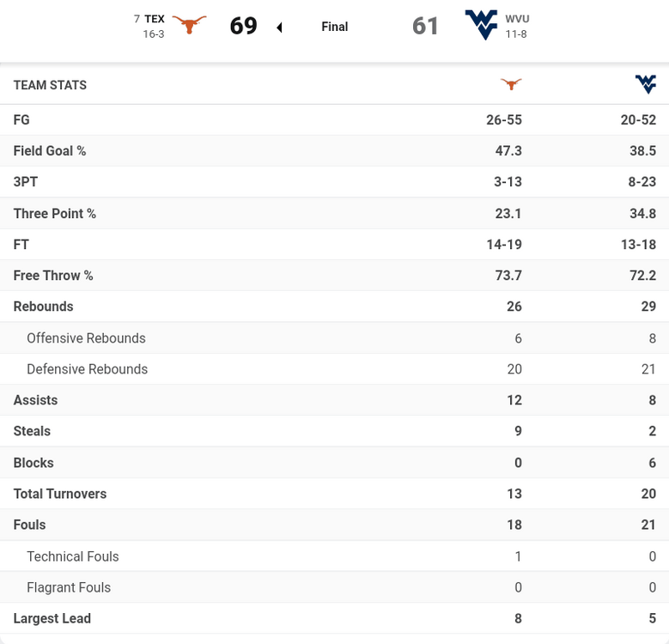Click the winner arrow next to 69

279,27
